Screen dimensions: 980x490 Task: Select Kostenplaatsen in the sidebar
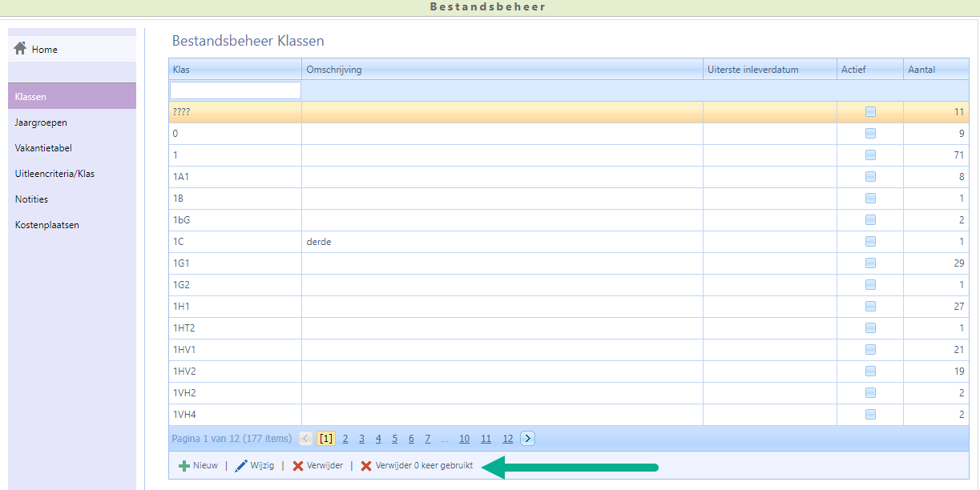point(46,225)
